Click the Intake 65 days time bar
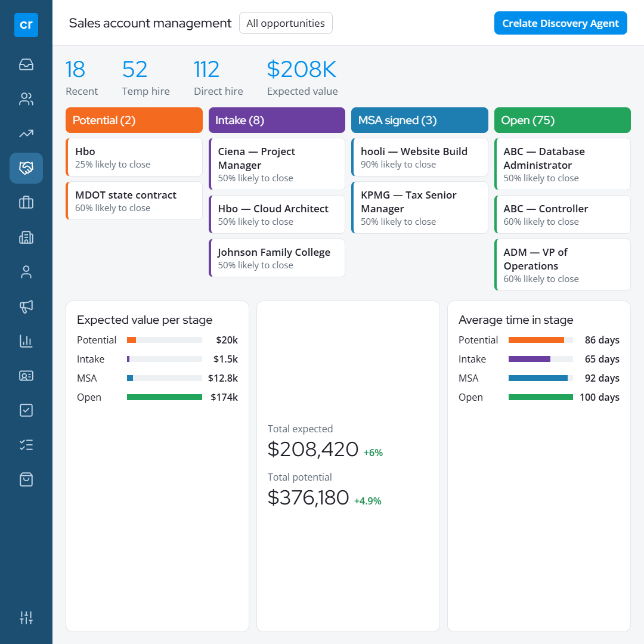Image resolution: width=644 pixels, height=644 pixels. click(x=540, y=358)
